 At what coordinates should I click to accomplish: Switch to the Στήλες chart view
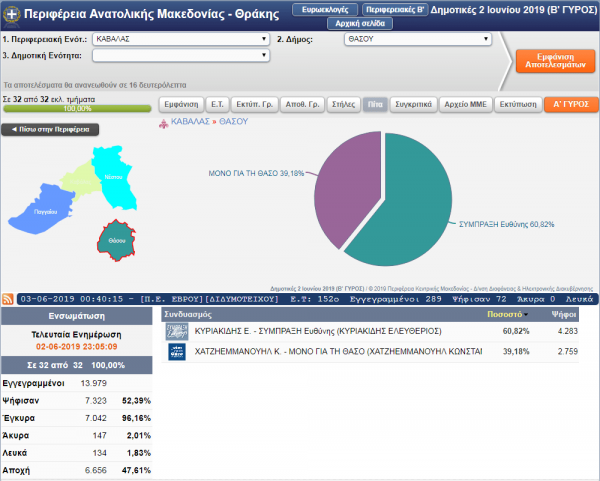pos(342,103)
